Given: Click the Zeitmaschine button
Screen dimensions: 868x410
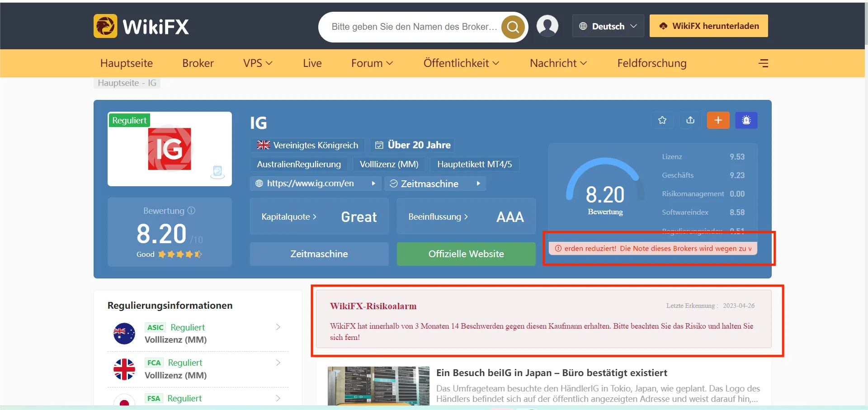Looking at the screenshot, I should (319, 254).
